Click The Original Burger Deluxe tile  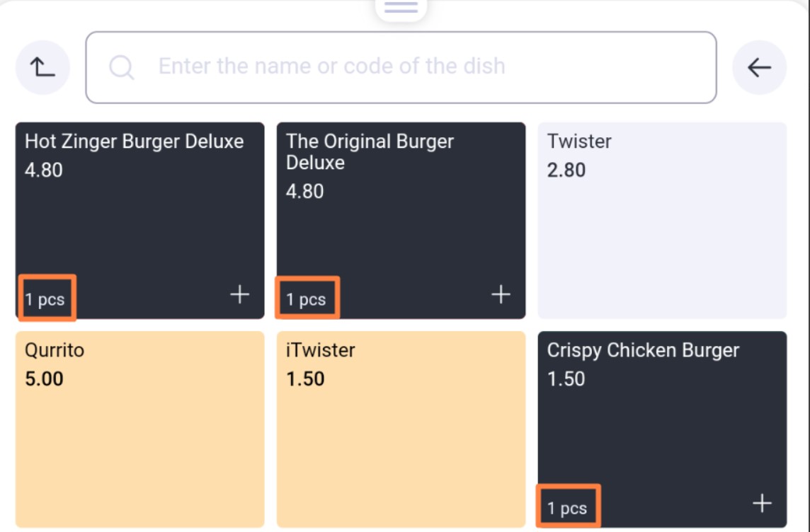[401, 220]
